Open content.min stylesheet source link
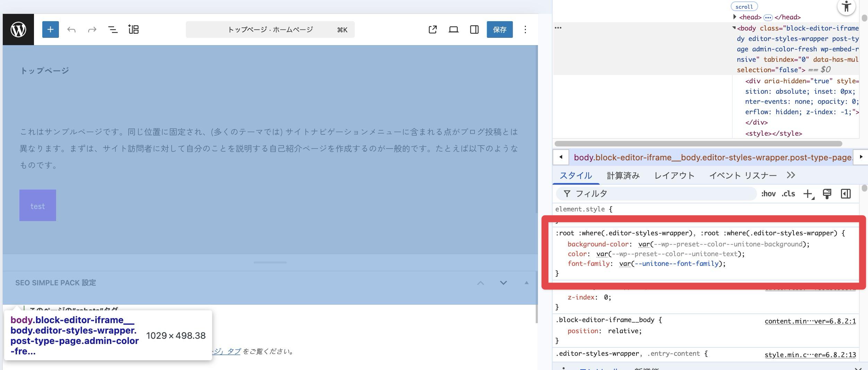The height and width of the screenshot is (370, 868). pyautogui.click(x=810, y=321)
